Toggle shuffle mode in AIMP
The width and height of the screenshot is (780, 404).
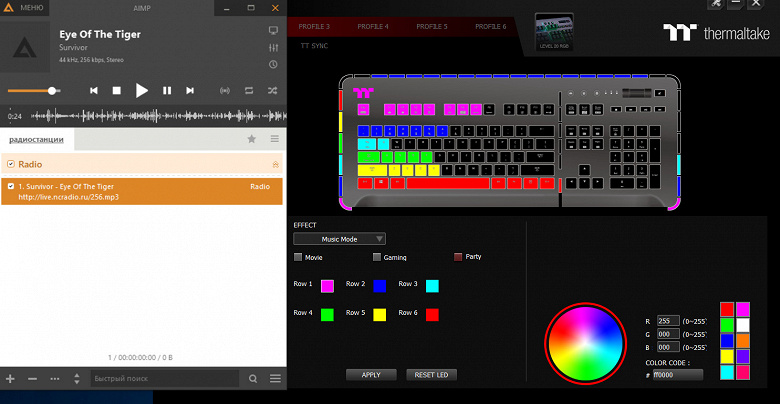[273, 91]
